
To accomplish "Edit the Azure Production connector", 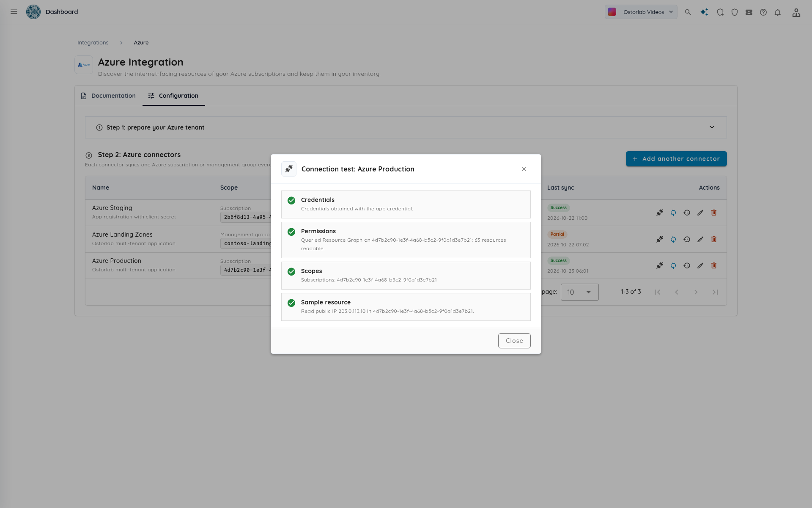I will 700,265.
